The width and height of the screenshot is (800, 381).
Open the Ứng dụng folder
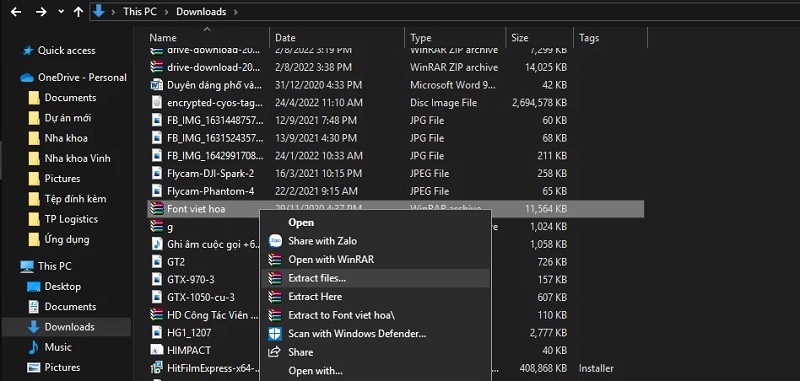pyautogui.click(x=67, y=239)
